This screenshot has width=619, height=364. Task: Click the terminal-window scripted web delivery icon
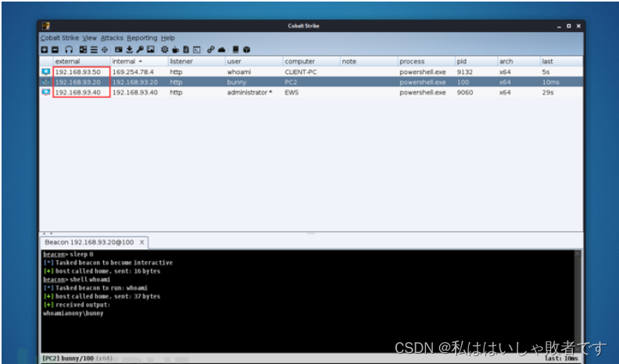(x=197, y=50)
